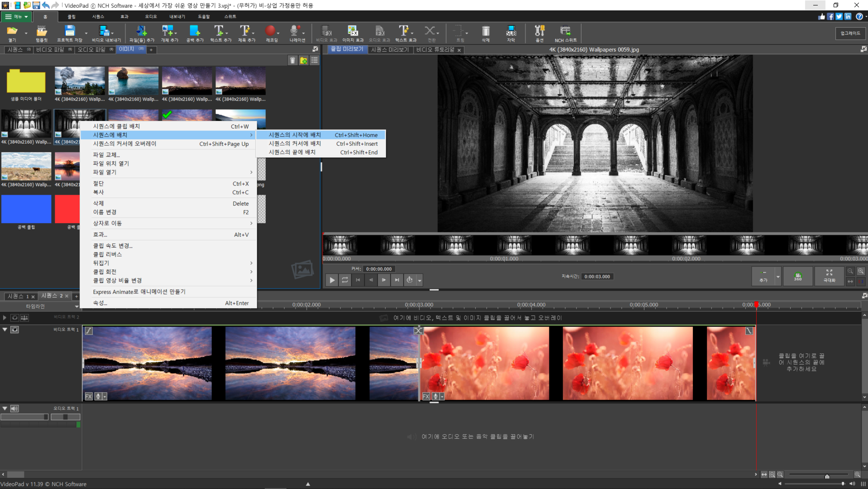Adjust the master volume slider
Screen dimensions: 868x489
coord(843,484)
